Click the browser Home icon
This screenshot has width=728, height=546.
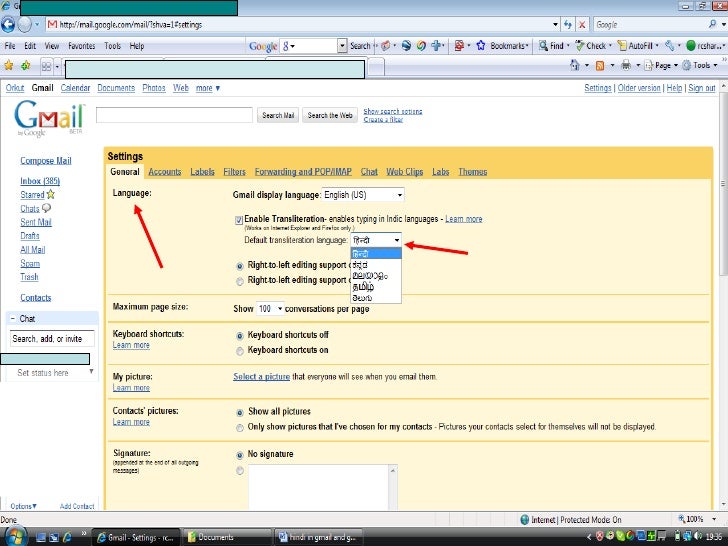click(574, 65)
